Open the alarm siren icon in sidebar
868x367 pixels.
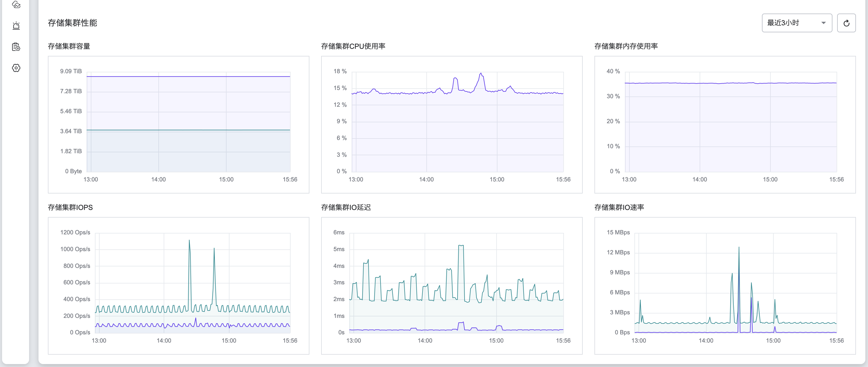(x=16, y=26)
